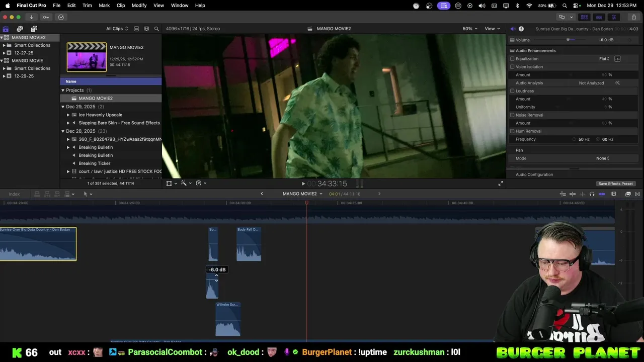644x362 pixels.
Task: Toggle solo headphones icon in the timeline
Action: tap(592, 194)
